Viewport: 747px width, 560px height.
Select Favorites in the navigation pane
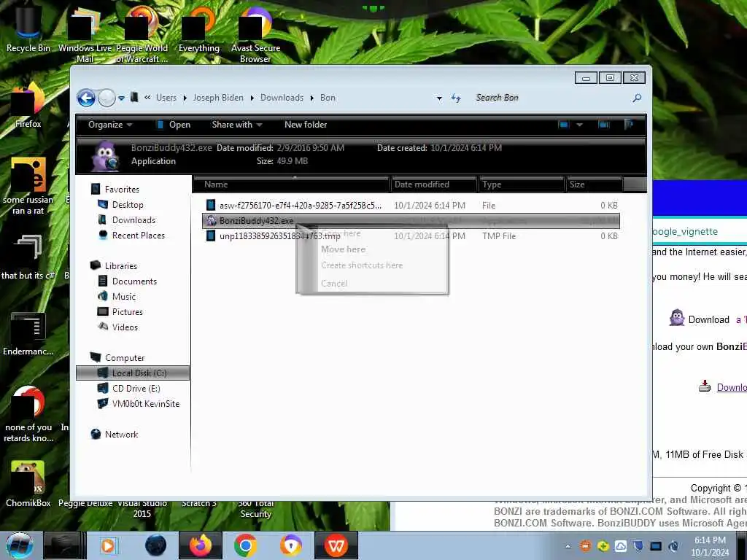122,190
